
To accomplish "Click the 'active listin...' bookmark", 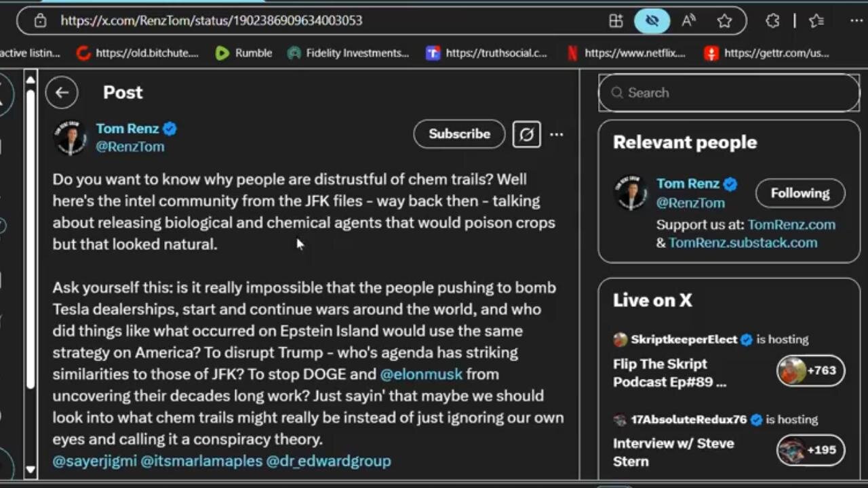I will (30, 53).
